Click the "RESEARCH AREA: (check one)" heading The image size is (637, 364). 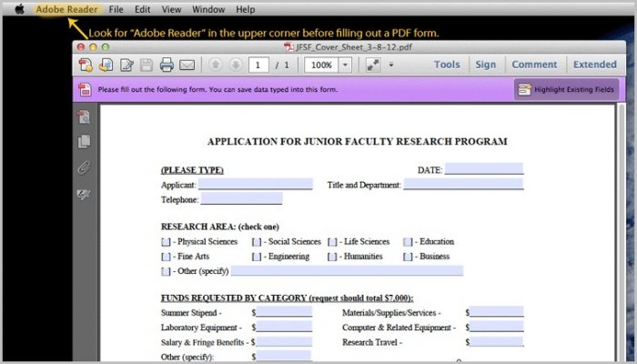pos(220,227)
